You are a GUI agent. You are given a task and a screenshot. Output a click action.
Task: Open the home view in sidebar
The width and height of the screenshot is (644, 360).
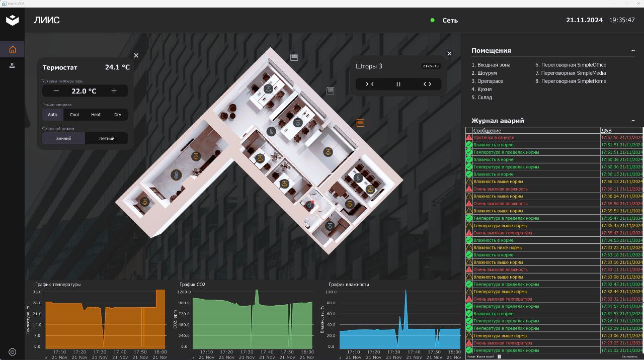pyautogui.click(x=13, y=49)
